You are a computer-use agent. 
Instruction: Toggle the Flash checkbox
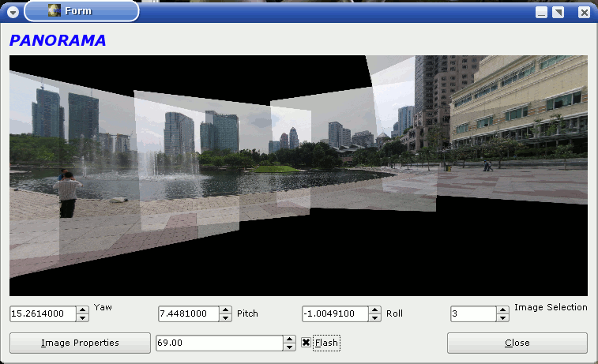pos(306,343)
